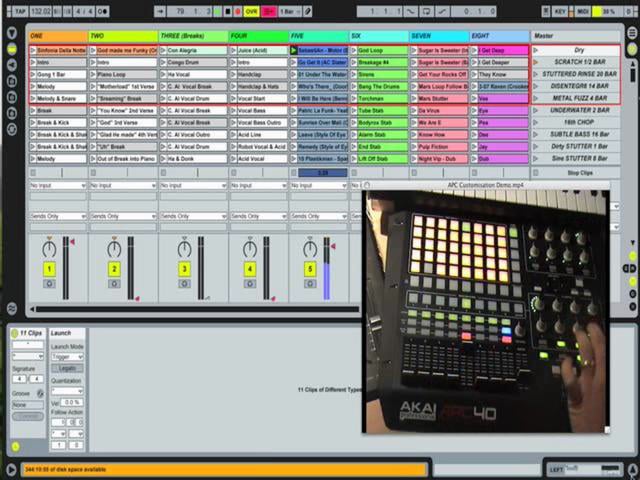Arm the global record button
Viewport: 640px width, 480px height.
click(238, 11)
